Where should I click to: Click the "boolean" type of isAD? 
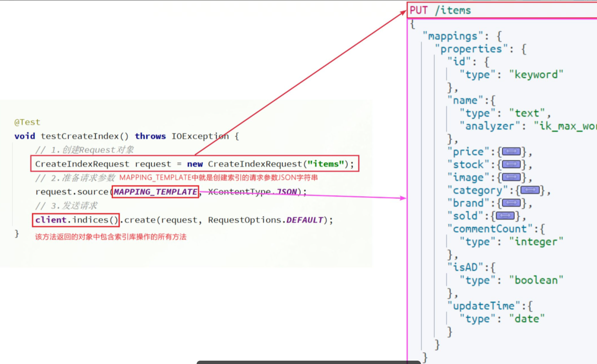click(536, 280)
